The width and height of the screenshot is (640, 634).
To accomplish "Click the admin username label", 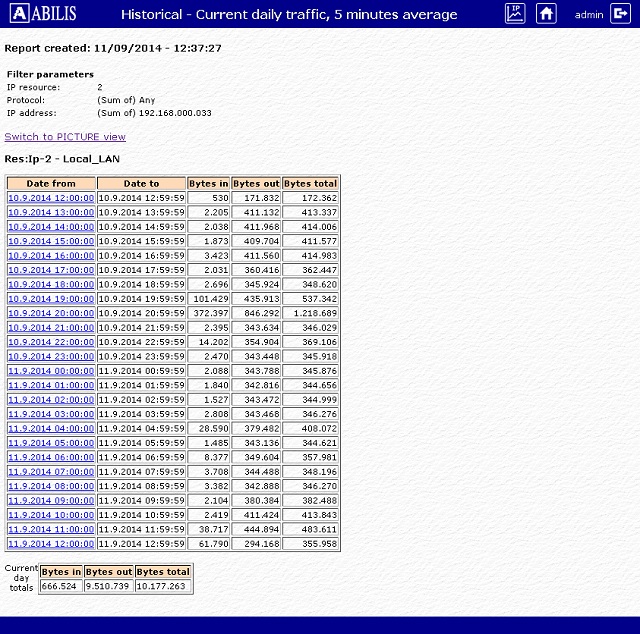I will point(589,15).
